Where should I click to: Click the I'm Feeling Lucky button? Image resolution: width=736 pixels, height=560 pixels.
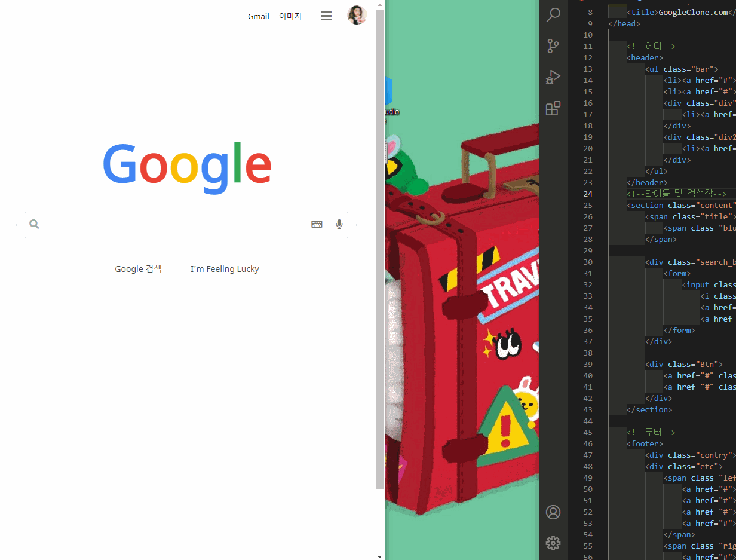click(225, 269)
